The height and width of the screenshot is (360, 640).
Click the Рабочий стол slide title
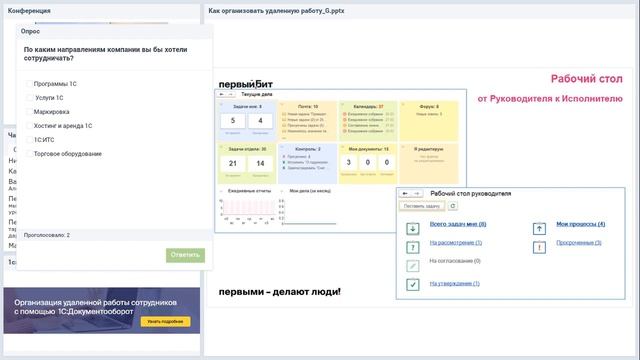(587, 79)
